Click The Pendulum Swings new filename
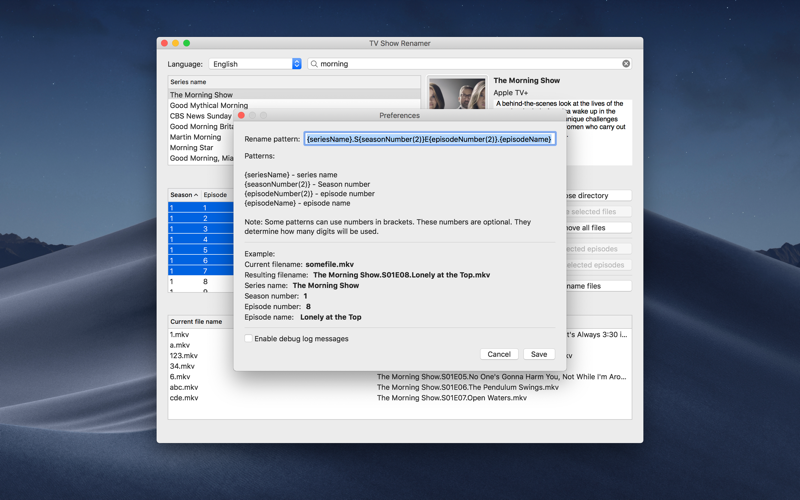The image size is (800, 500). pyautogui.click(x=468, y=387)
